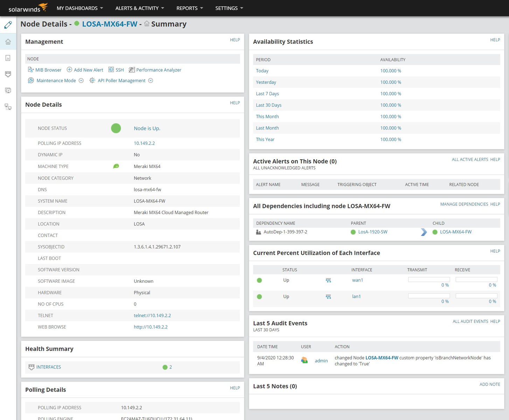
Task: Expand the Maintenance Mode options chevron
Action: [81, 80]
